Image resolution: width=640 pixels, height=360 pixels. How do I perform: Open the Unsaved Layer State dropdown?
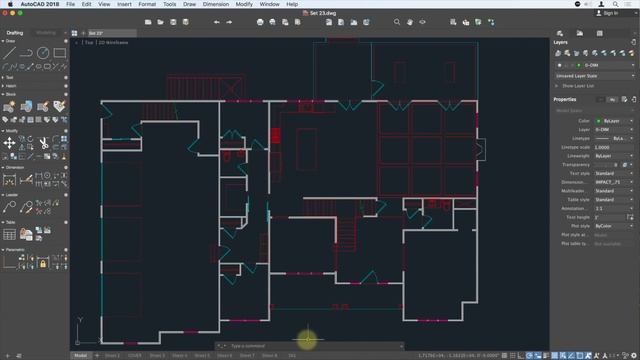(595, 76)
